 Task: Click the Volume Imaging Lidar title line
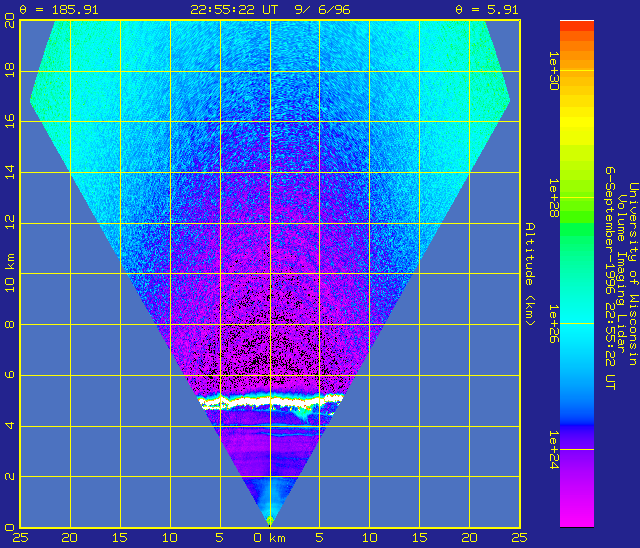(x=621, y=273)
